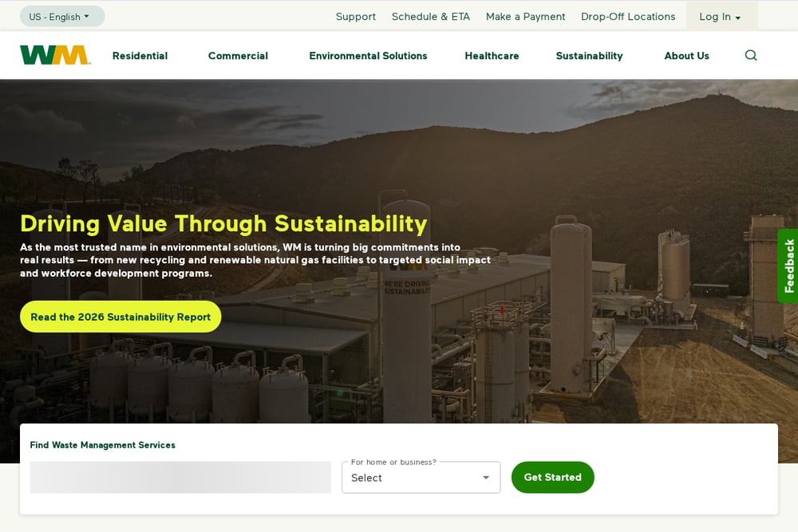This screenshot has width=798, height=532.
Task: Open the US - English language dropdown
Action: (62, 16)
